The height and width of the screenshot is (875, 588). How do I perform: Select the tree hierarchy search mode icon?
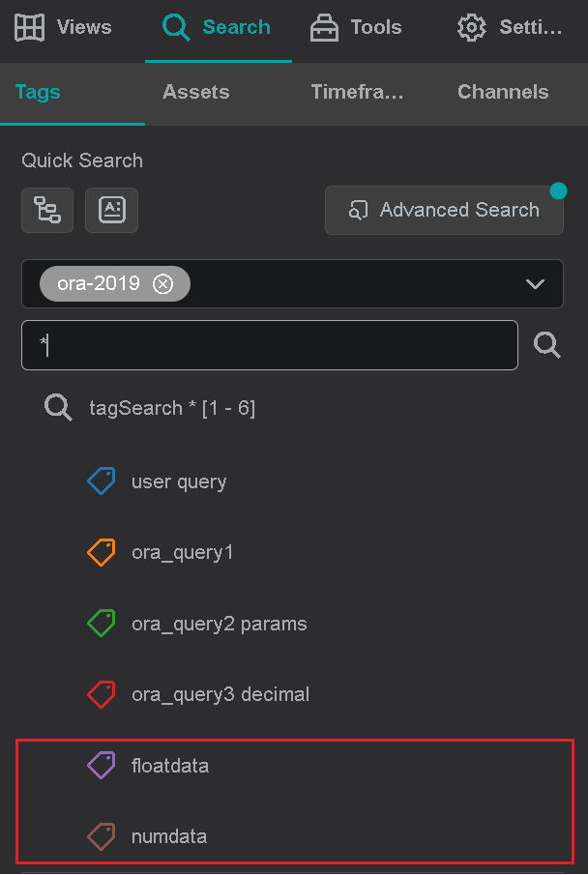(46, 210)
